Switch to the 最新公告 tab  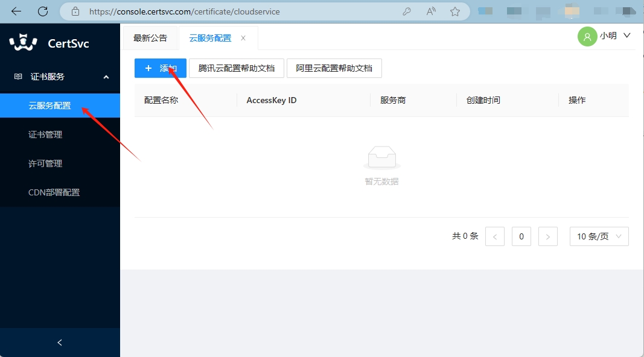[150, 37]
